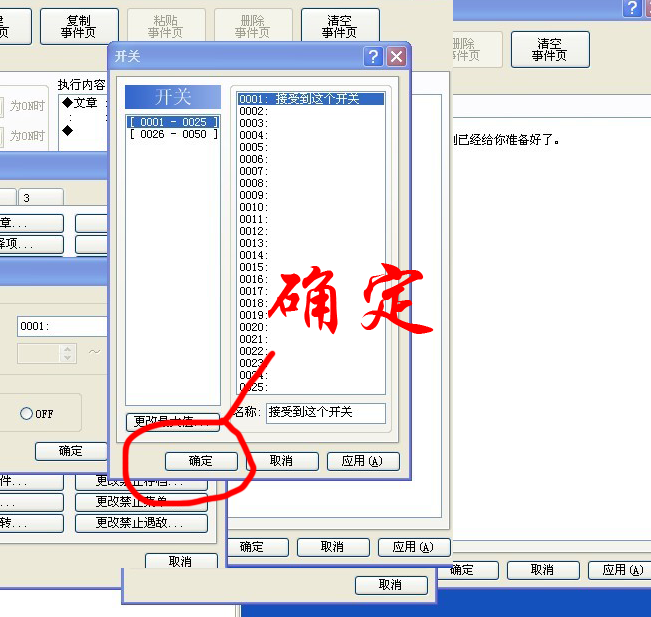Select the ◆文章 line in 执行内容
The image size is (651, 617).
(83, 103)
